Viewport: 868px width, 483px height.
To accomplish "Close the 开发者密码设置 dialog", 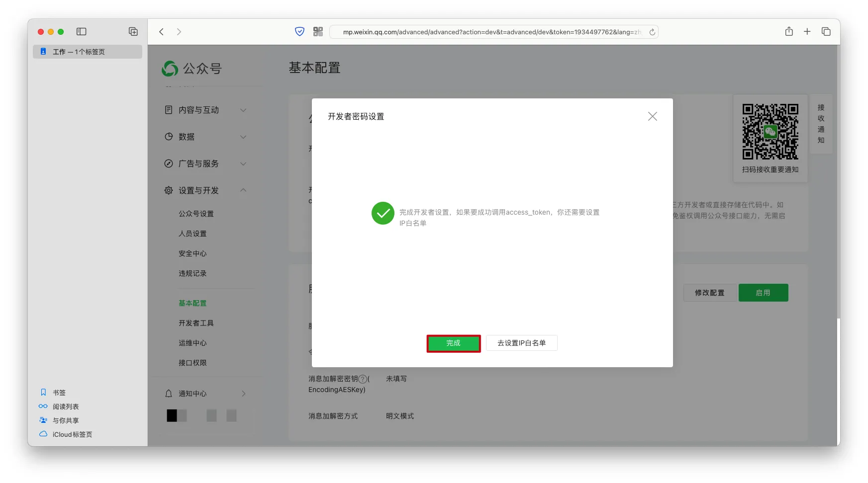I will 652,116.
